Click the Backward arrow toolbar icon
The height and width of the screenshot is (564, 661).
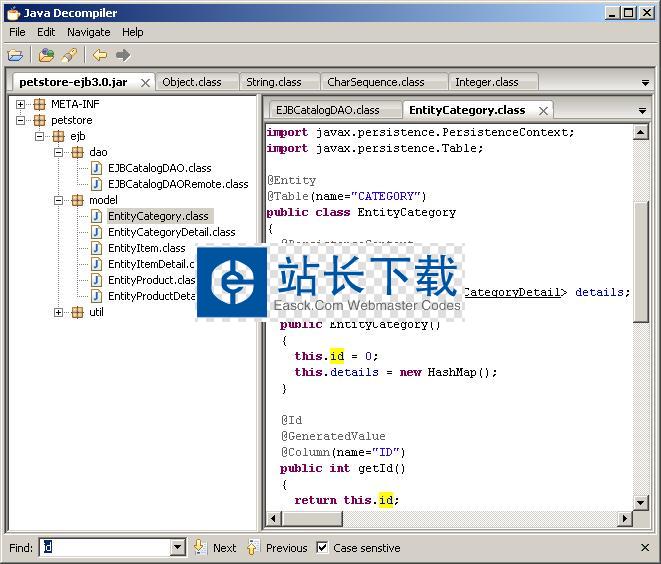100,56
